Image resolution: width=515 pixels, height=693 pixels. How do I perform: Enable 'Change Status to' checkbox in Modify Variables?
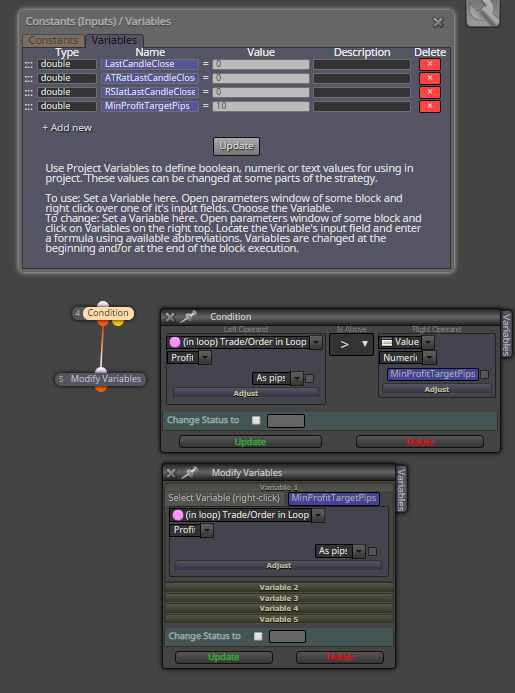258,636
